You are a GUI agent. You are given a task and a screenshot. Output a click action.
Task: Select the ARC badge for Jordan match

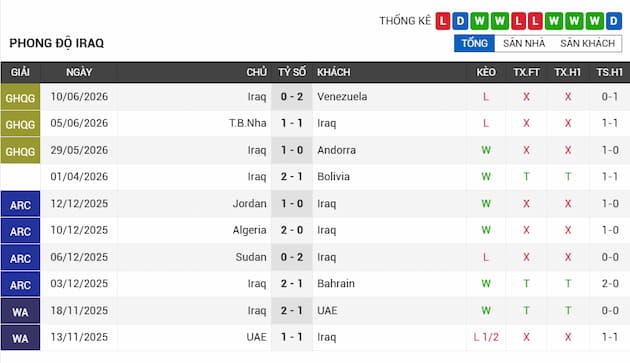click(x=20, y=204)
